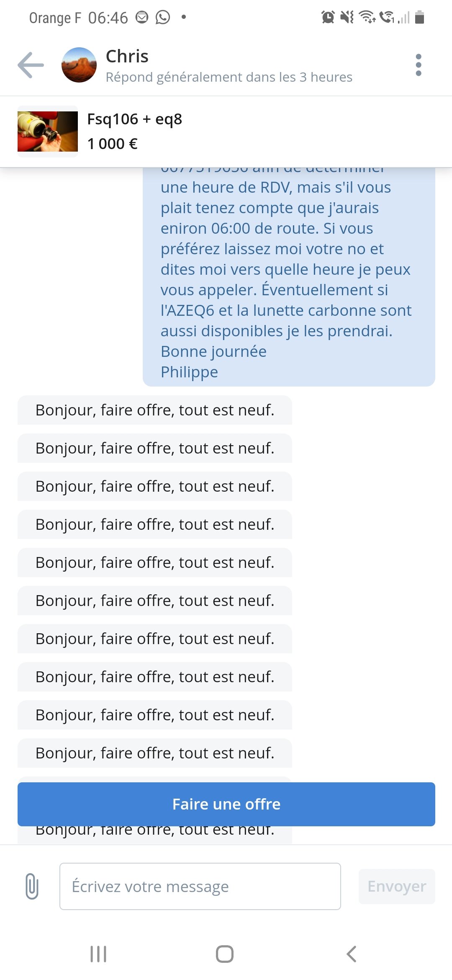Open Chris's profile avatar
452x980 pixels.
click(79, 65)
